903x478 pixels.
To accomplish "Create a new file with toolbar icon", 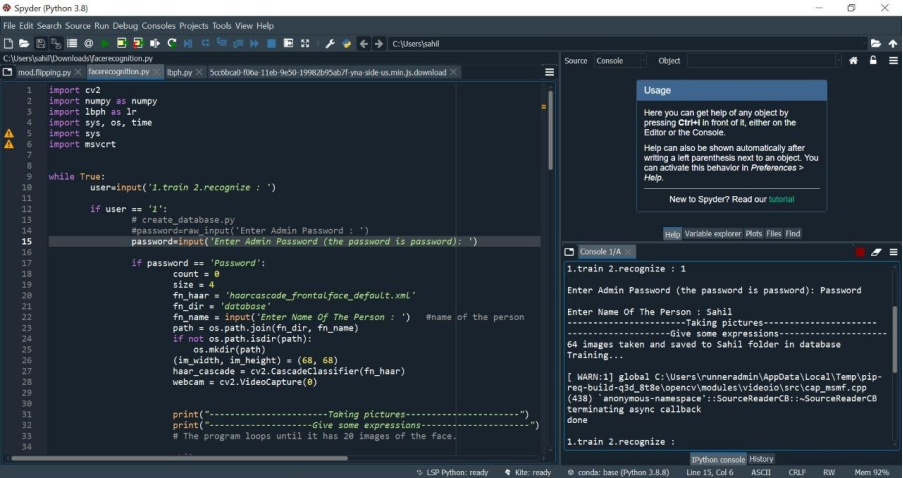I will 9,43.
